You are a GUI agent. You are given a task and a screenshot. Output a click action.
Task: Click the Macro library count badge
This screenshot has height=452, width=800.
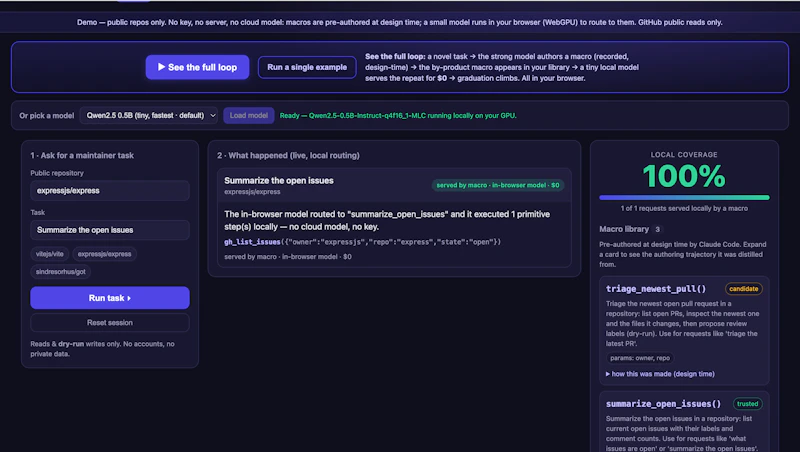pyautogui.click(x=657, y=230)
